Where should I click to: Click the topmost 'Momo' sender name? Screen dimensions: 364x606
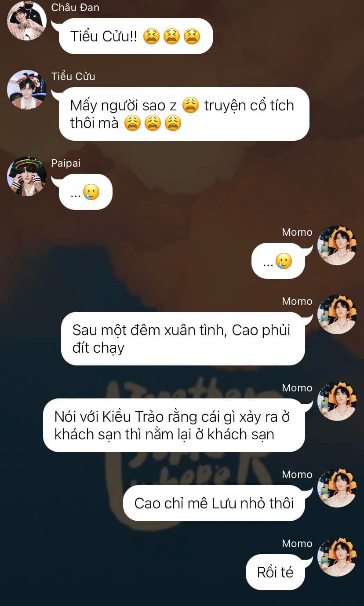(x=297, y=232)
